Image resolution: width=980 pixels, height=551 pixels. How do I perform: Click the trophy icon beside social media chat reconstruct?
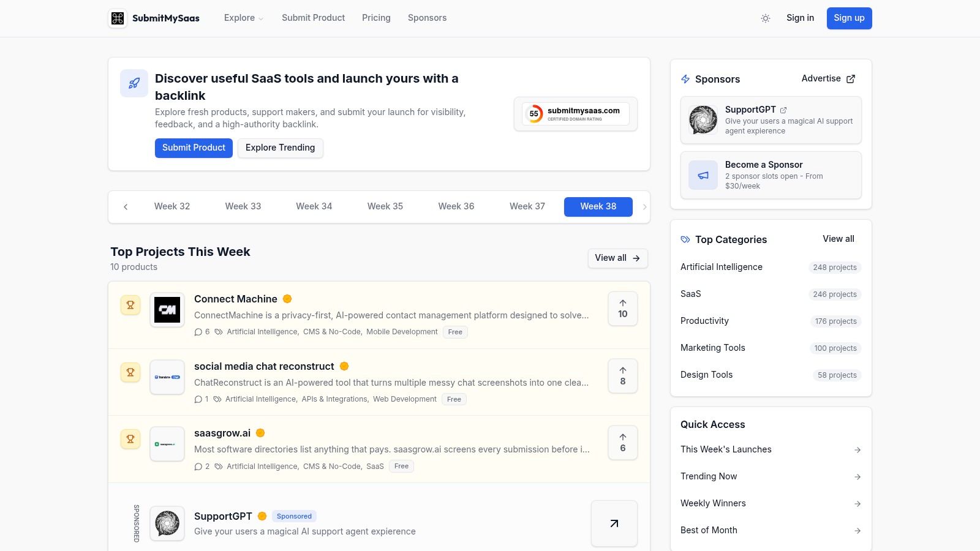(x=130, y=372)
